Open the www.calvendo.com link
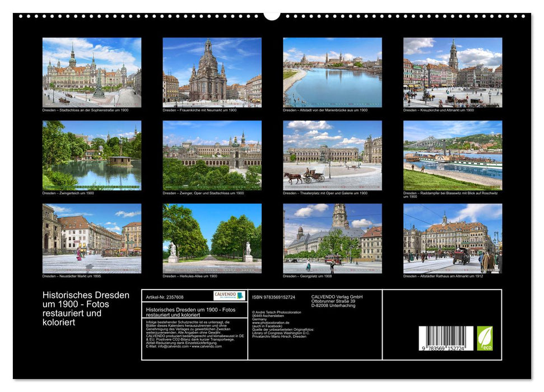544x392 pixels. click(x=206, y=346)
